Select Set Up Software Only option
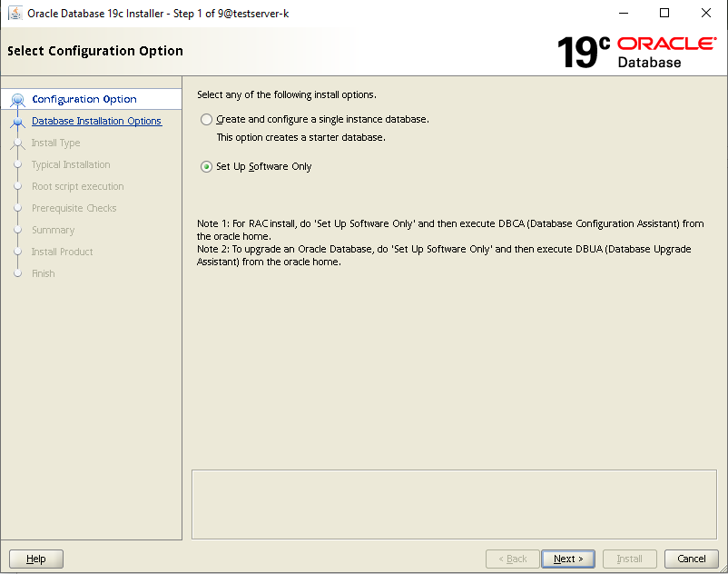This screenshot has width=728, height=574. coord(207,166)
